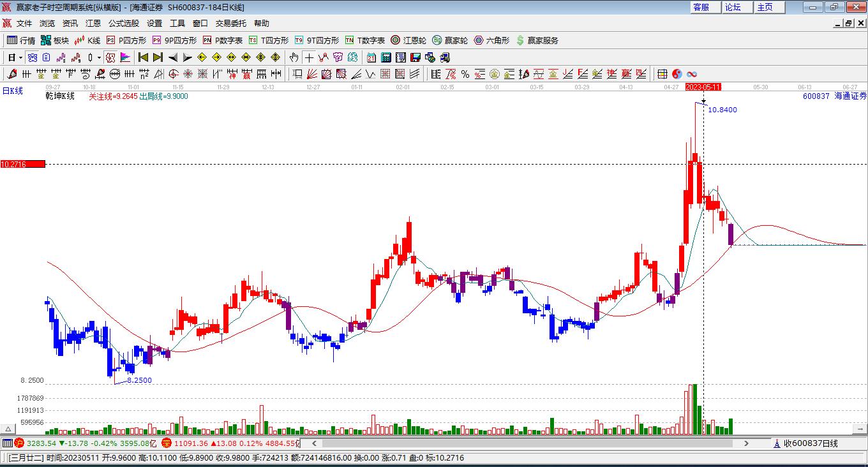The image size is (868, 467).
Task: Click the blue infinity loop icon
Action: coord(691,74)
